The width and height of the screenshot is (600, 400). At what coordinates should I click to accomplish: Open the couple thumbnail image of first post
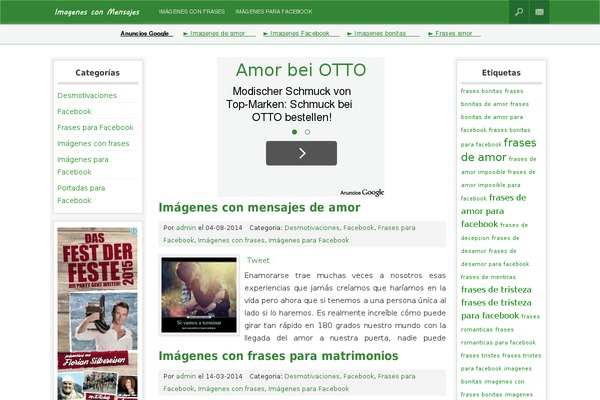tap(199, 295)
